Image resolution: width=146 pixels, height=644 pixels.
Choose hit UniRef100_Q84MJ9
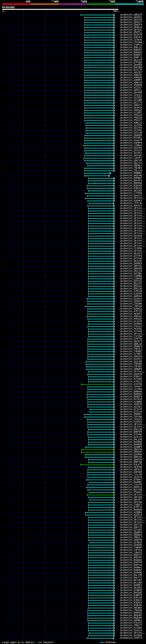(131, 27)
